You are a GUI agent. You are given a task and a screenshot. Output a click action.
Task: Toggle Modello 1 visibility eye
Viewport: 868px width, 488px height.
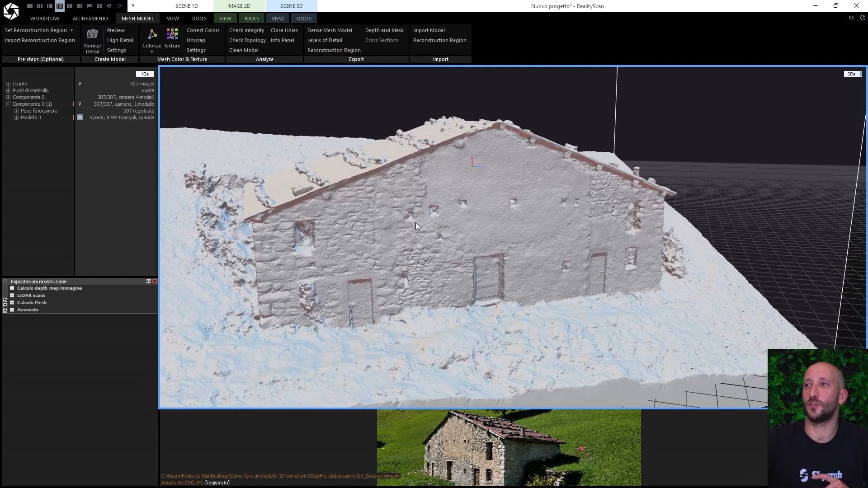point(80,117)
